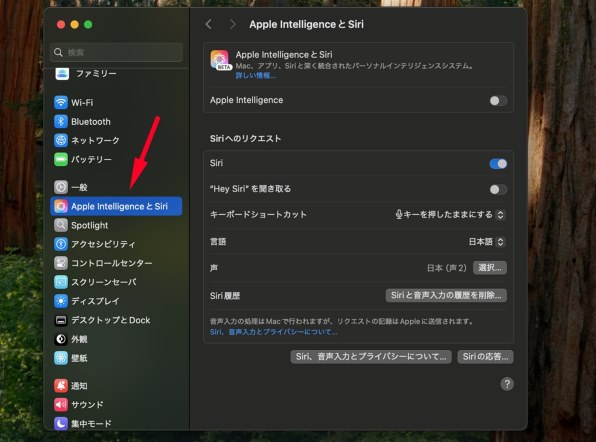Open the Bluetooth icon in the sidebar
Viewport: 596px width, 442px height.
coord(61,121)
